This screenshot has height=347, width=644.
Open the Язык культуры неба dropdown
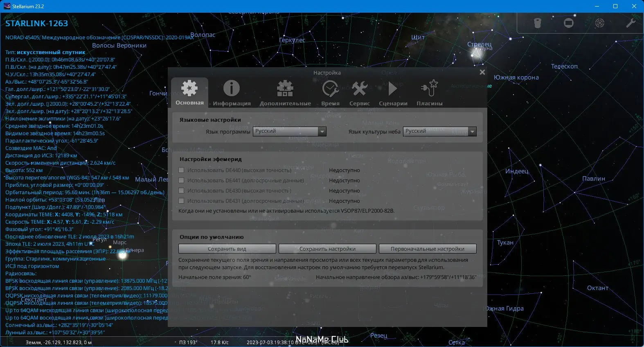point(440,131)
